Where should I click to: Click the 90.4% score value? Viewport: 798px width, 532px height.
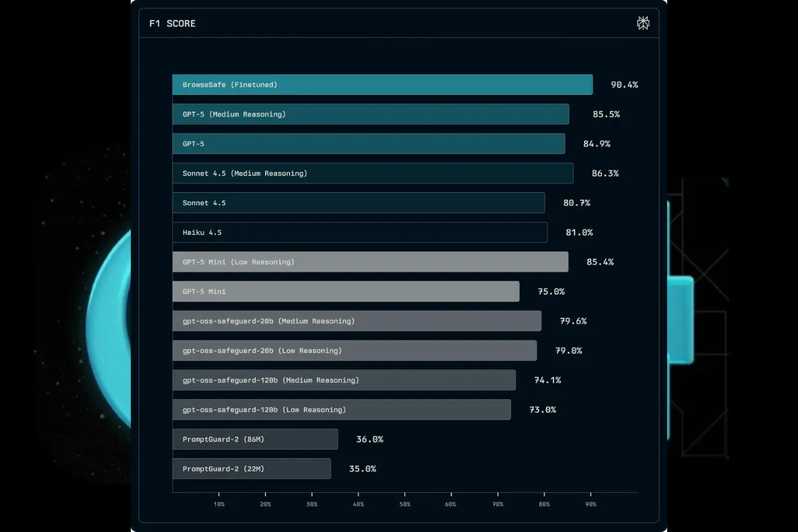pos(624,84)
